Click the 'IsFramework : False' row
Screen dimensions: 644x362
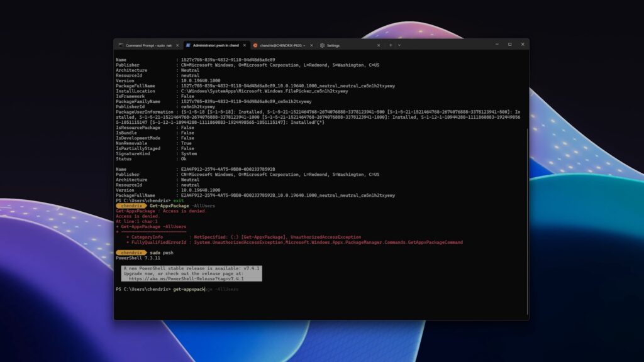[155, 96]
